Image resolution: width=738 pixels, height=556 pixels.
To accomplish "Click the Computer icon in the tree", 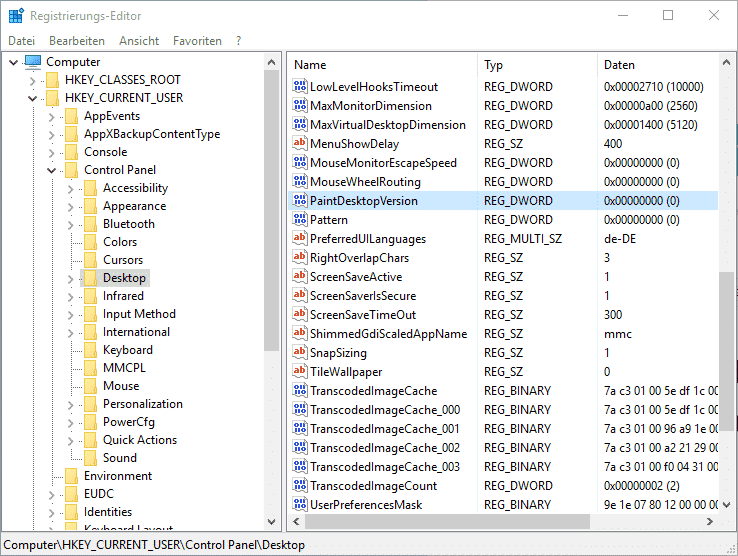I will [33, 62].
